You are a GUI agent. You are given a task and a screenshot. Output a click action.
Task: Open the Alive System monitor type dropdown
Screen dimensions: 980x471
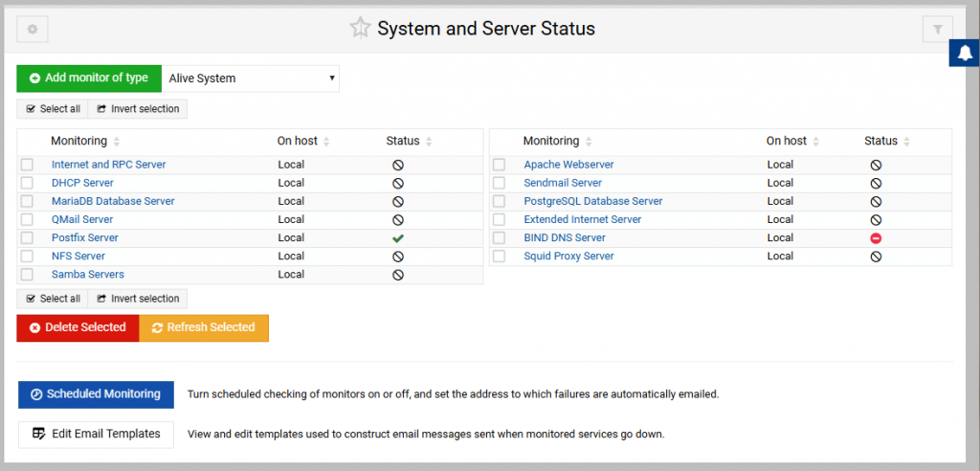click(251, 78)
